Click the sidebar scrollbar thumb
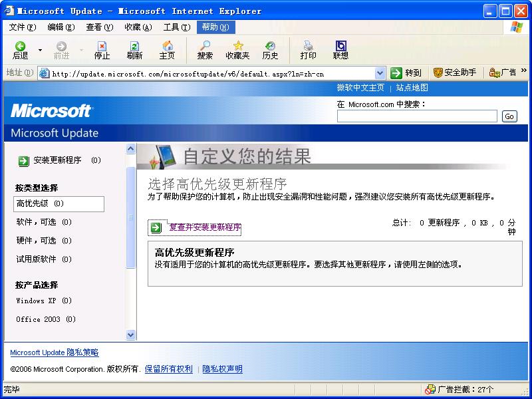532x399 pixels. [x=130, y=217]
